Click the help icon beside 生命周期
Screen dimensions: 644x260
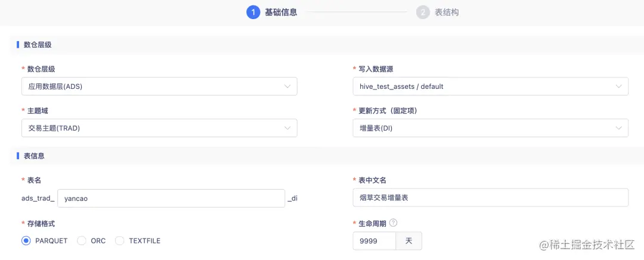point(394,223)
